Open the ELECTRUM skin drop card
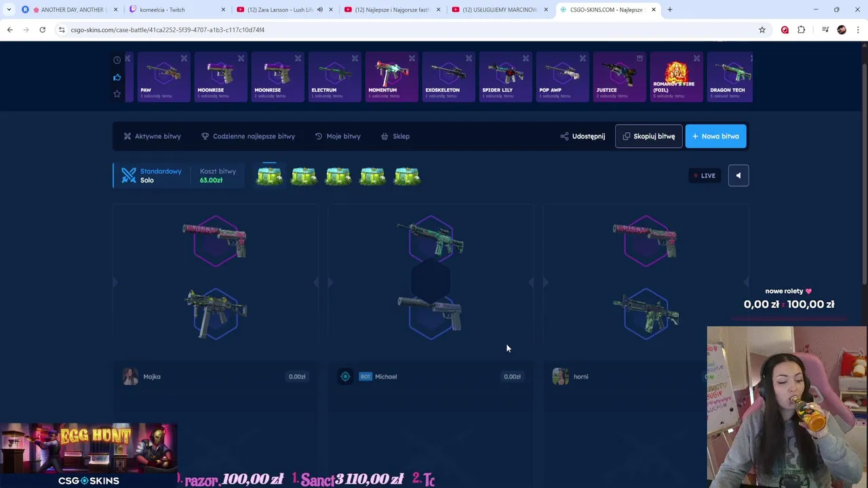This screenshot has height=488, width=868. (x=334, y=77)
